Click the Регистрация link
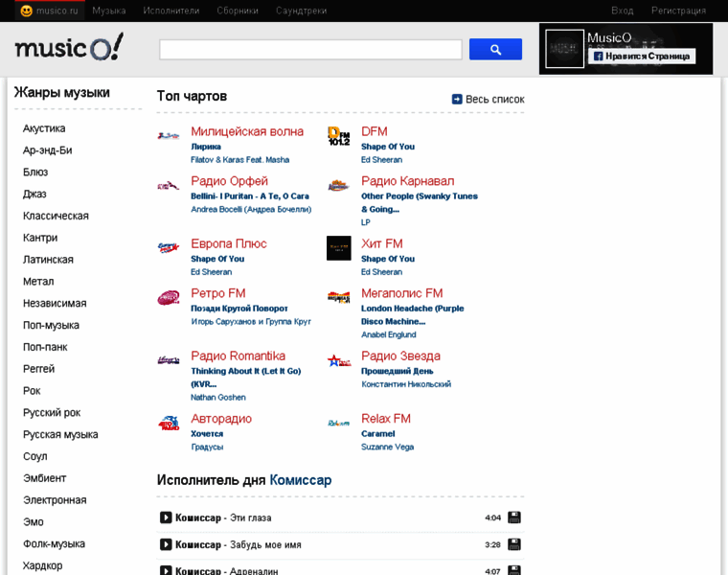 (x=678, y=11)
